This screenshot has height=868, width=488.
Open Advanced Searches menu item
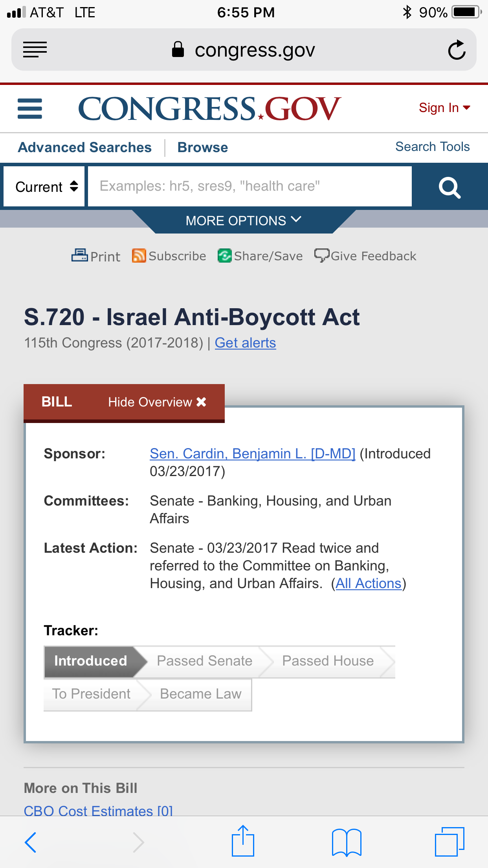[85, 147]
